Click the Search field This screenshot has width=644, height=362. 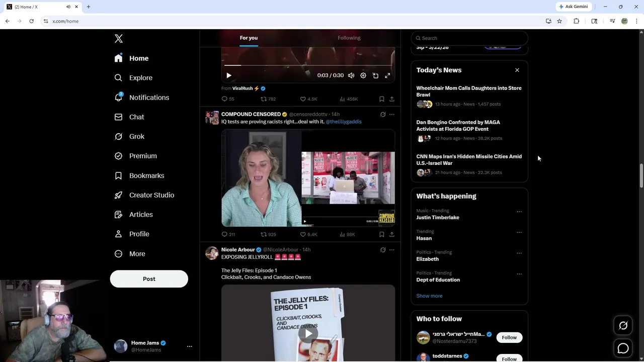pyautogui.click(x=469, y=38)
